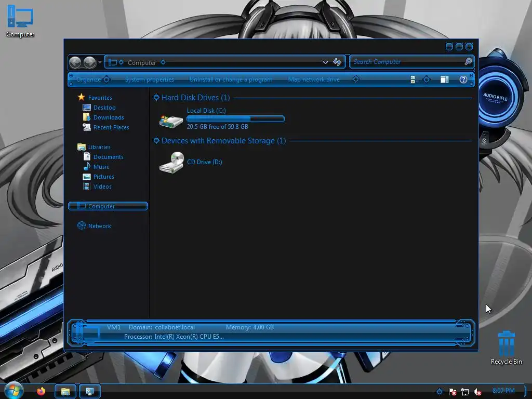Open the view options dropdown
This screenshot has height=399, width=532.
(x=427, y=79)
